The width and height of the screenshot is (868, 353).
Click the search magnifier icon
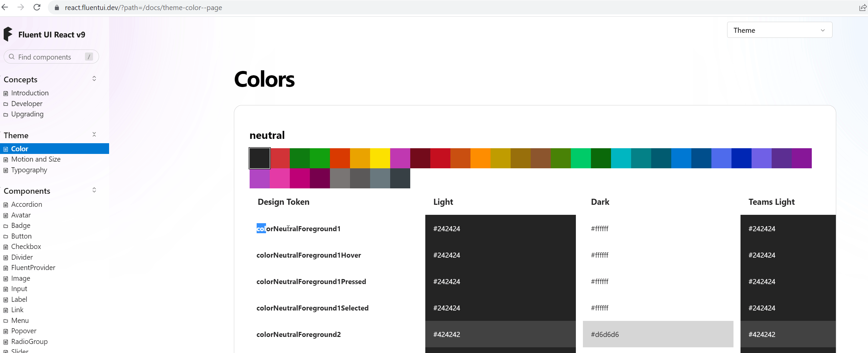[11, 57]
